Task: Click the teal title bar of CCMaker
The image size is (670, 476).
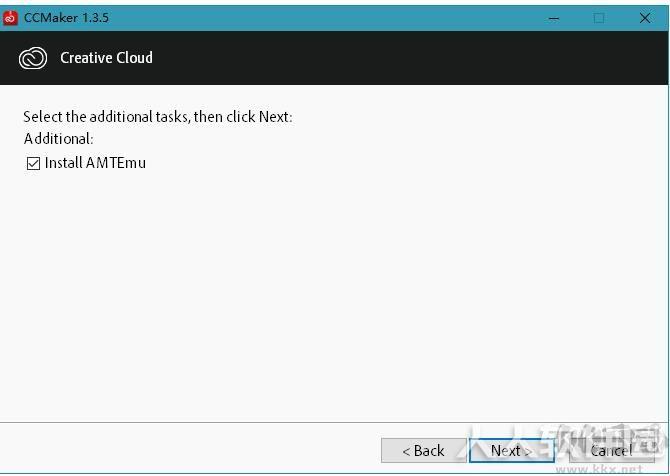Action: tap(325, 18)
